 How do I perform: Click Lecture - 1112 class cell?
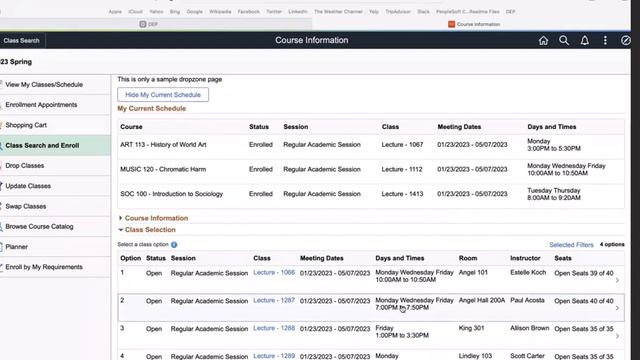coord(402,169)
